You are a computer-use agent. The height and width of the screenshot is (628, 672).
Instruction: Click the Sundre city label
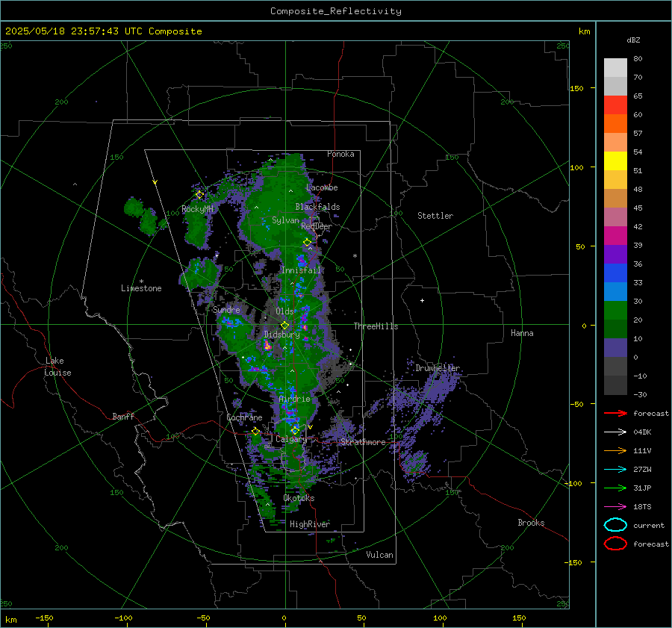coord(226,309)
